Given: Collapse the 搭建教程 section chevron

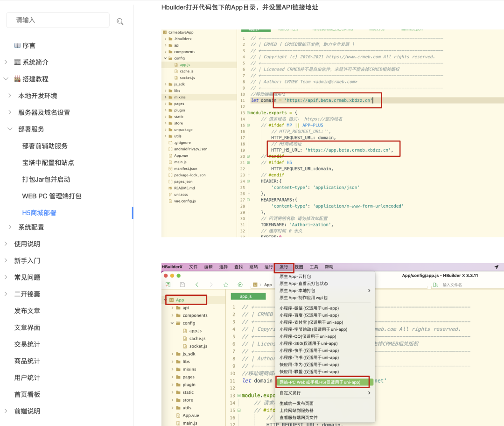Looking at the screenshot, I should pyautogui.click(x=6, y=79).
